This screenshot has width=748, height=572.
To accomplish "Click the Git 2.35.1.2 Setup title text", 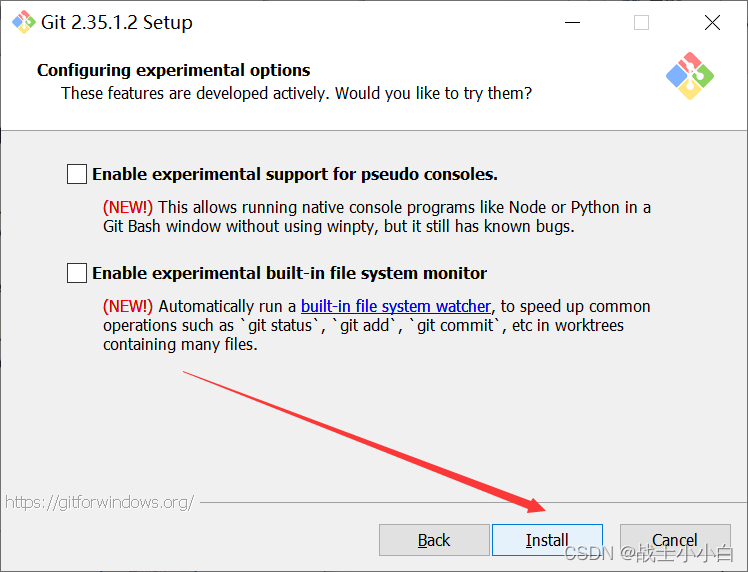I will 117,22.
